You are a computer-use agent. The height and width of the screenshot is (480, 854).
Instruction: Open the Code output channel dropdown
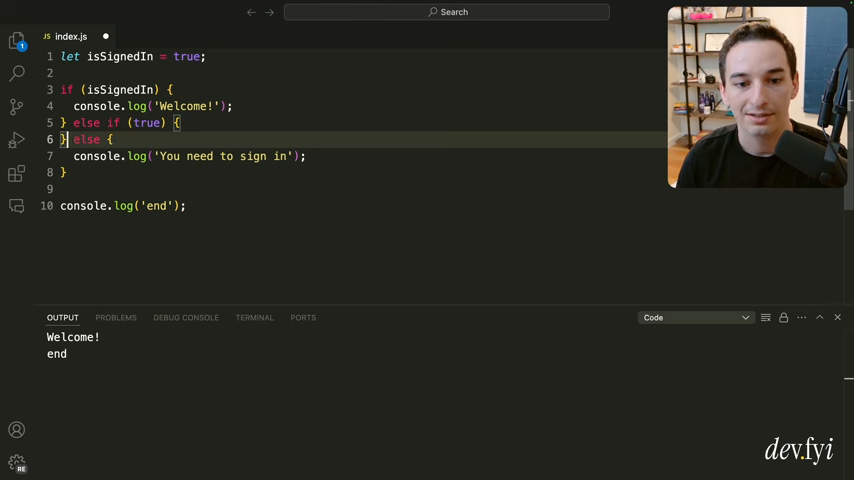pyautogui.click(x=696, y=318)
